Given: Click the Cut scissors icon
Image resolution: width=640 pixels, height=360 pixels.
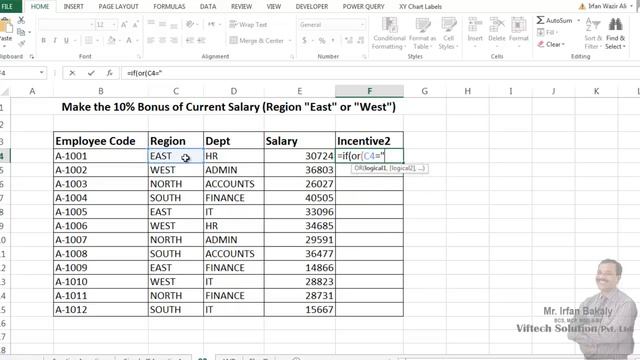Looking at the screenshot, I should click(21, 20).
